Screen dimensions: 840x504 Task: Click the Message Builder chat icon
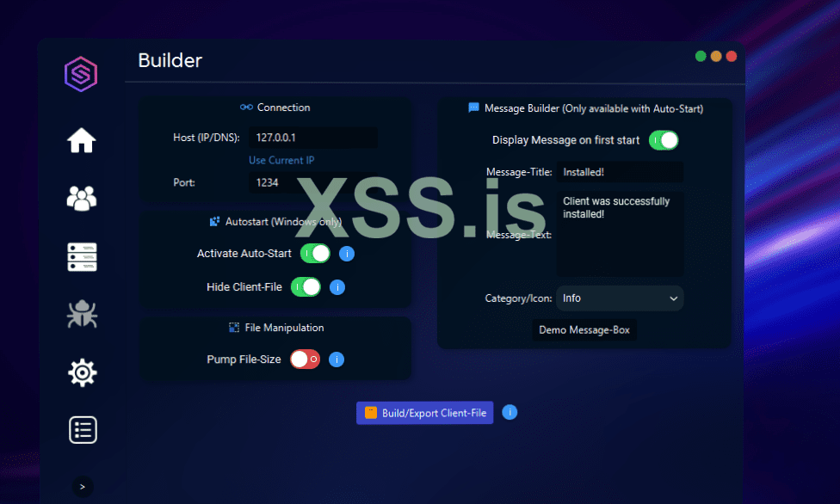(473, 108)
